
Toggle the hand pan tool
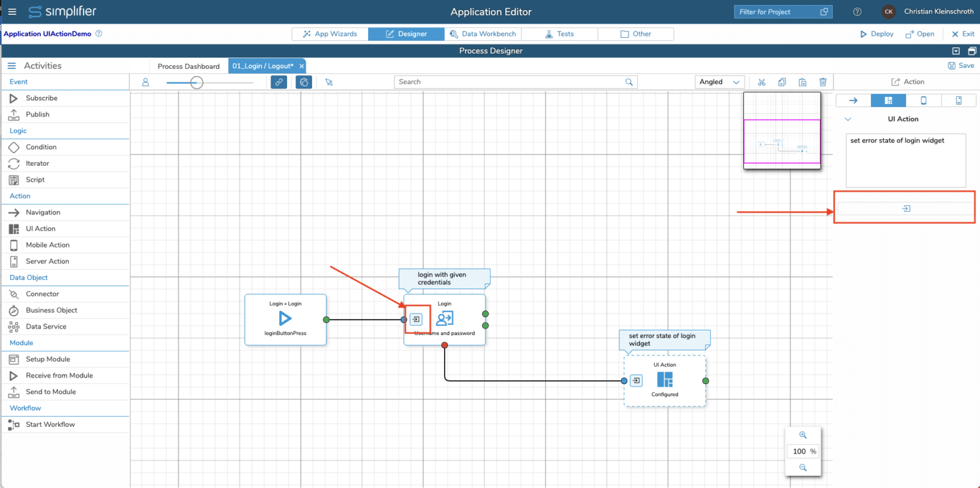(x=304, y=82)
